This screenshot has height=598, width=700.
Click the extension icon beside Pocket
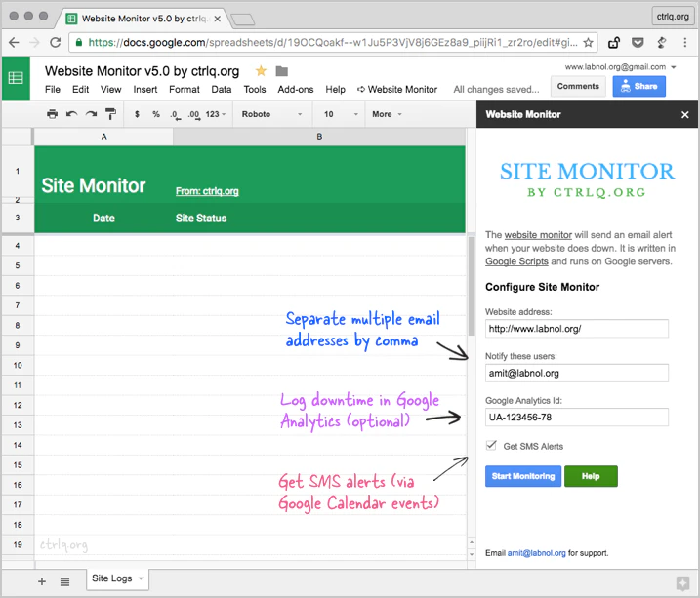click(661, 42)
